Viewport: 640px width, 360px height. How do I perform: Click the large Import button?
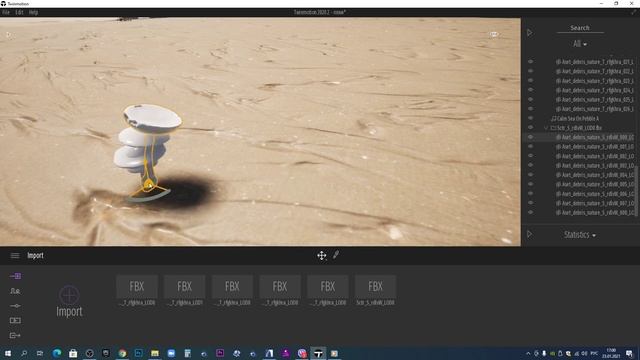tap(69, 301)
